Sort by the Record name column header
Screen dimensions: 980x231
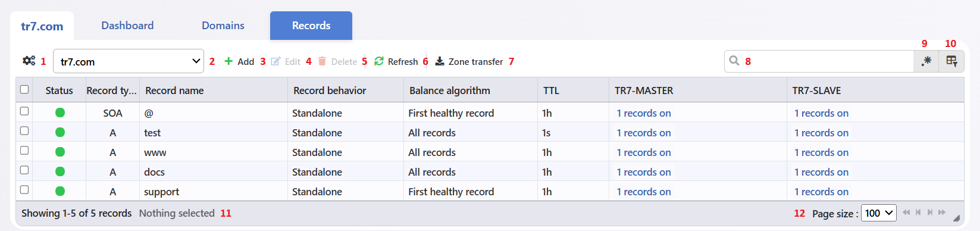click(174, 90)
